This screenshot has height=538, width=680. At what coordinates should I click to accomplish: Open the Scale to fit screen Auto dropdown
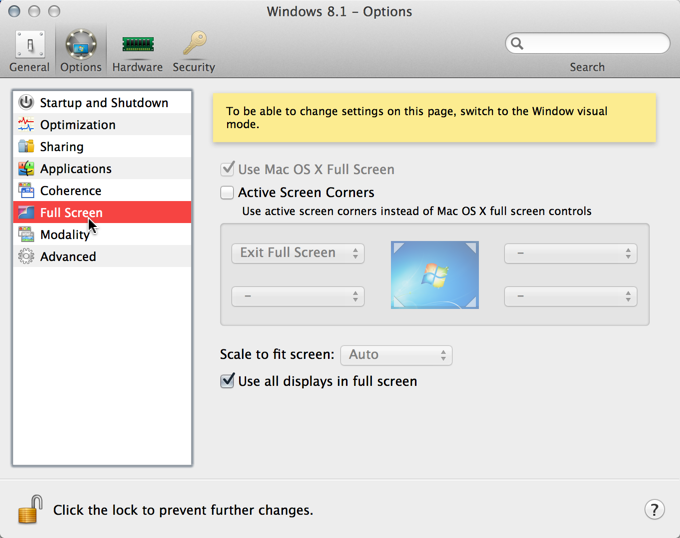tap(396, 355)
